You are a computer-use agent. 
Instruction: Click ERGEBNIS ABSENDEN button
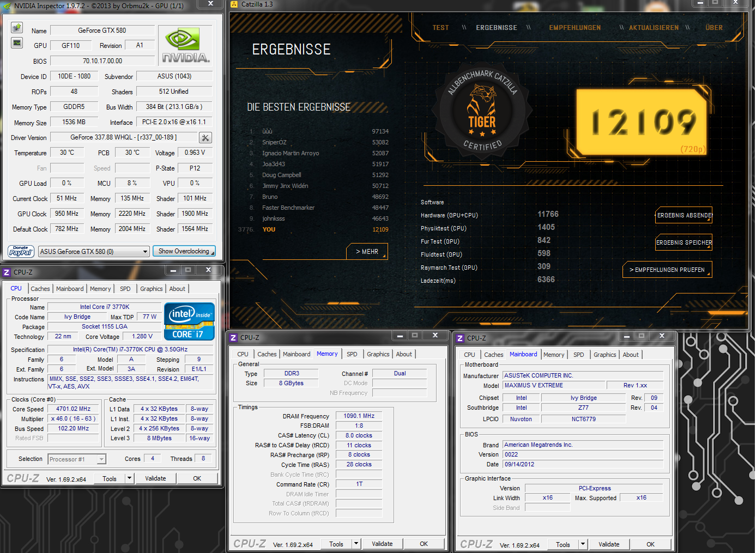pyautogui.click(x=684, y=215)
